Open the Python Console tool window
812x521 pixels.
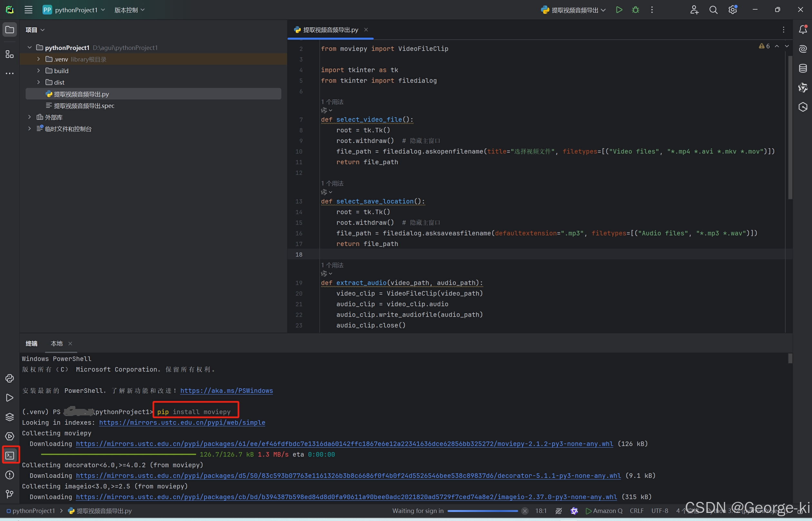click(10, 378)
